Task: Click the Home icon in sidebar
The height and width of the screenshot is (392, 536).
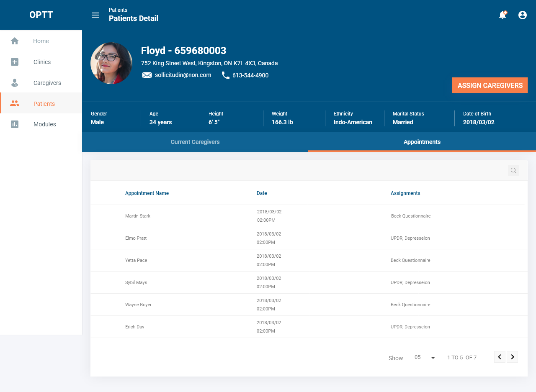Action: pyautogui.click(x=15, y=41)
